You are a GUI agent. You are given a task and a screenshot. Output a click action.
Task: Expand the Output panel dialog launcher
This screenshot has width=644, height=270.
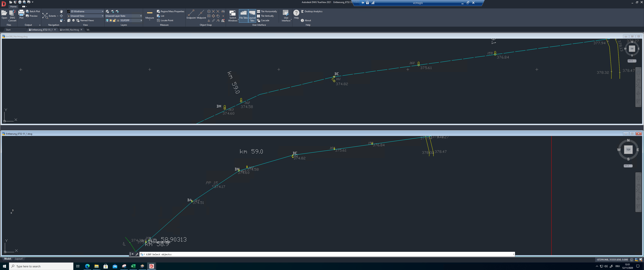(40, 25)
